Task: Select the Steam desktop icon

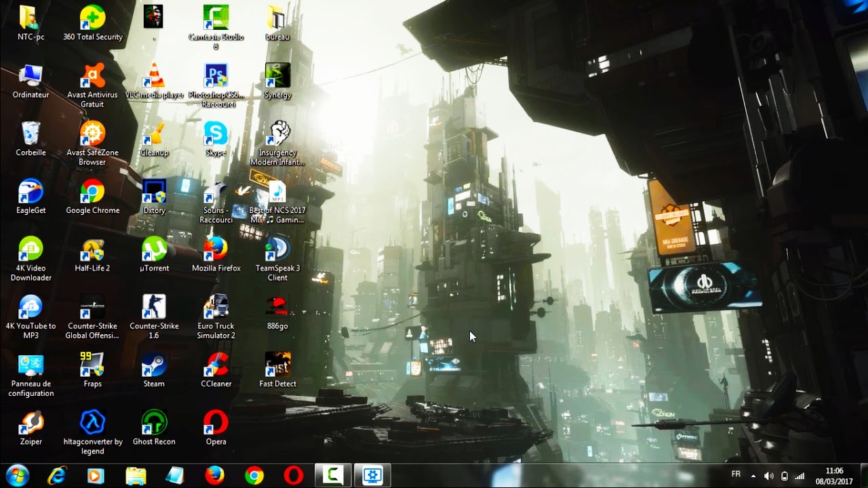Action: 154,366
